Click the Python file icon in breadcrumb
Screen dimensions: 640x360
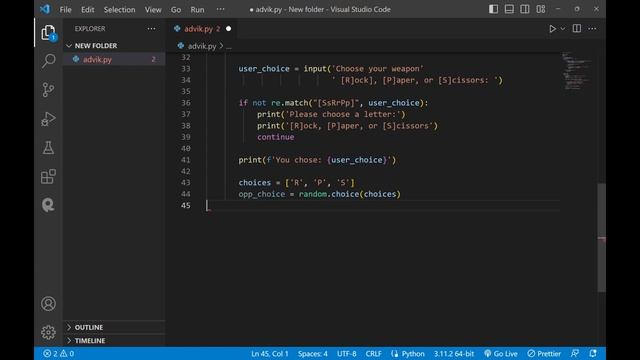coord(181,46)
